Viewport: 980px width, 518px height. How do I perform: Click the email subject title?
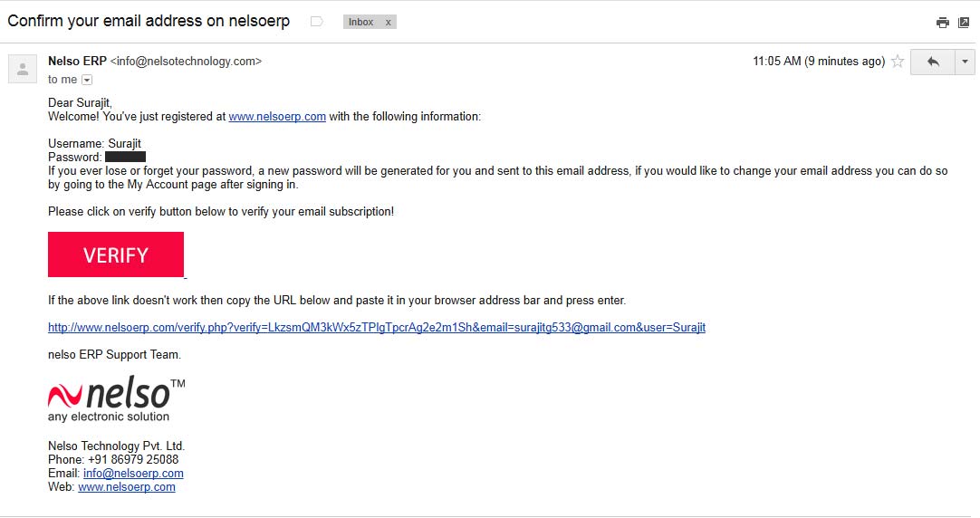click(149, 21)
